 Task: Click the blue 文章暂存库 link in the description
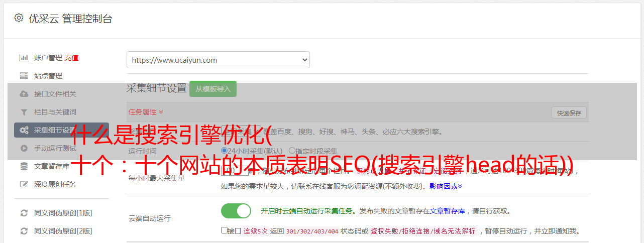[x=447, y=211]
